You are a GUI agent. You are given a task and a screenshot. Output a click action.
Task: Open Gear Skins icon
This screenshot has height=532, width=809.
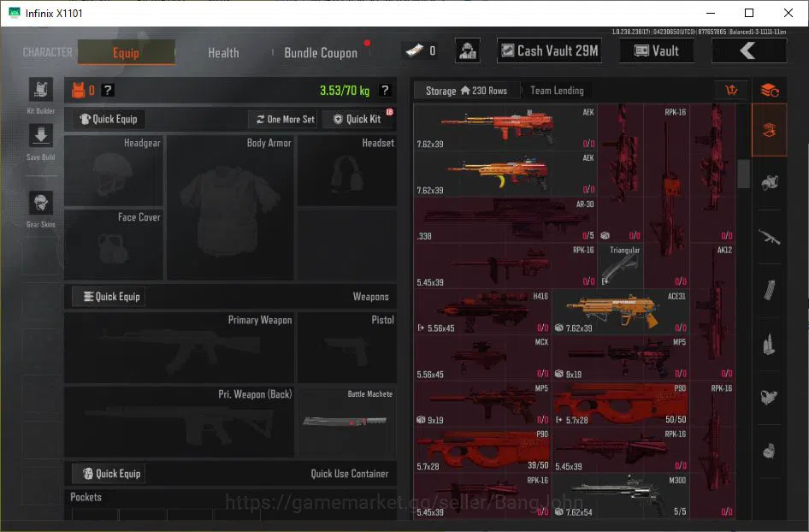[41, 203]
